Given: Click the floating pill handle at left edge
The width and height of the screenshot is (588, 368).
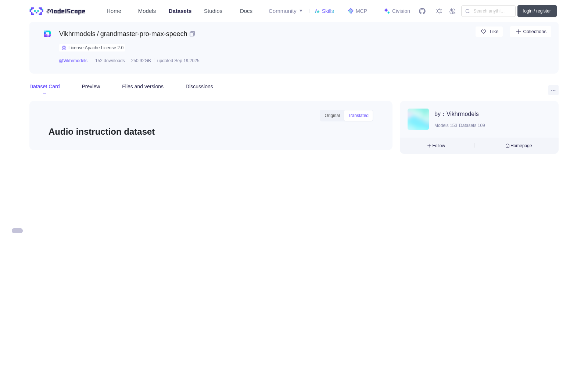Looking at the screenshot, I should click(17, 231).
